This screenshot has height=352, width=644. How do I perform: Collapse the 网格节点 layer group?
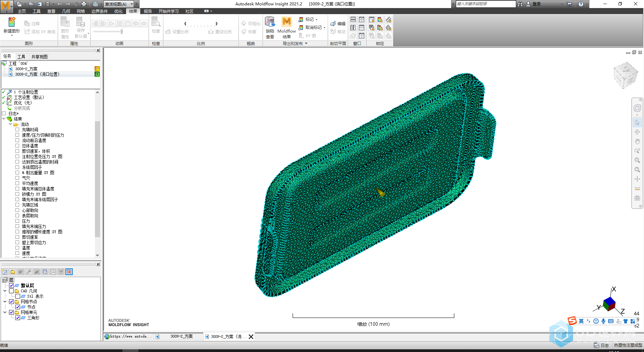tap(5, 302)
